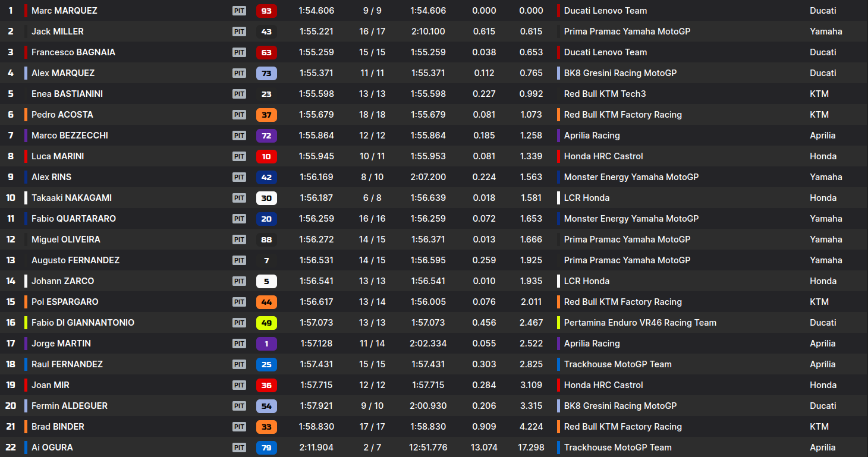Click the PIT badge in Brad Binder's row
This screenshot has width=868, height=457.
click(x=239, y=427)
